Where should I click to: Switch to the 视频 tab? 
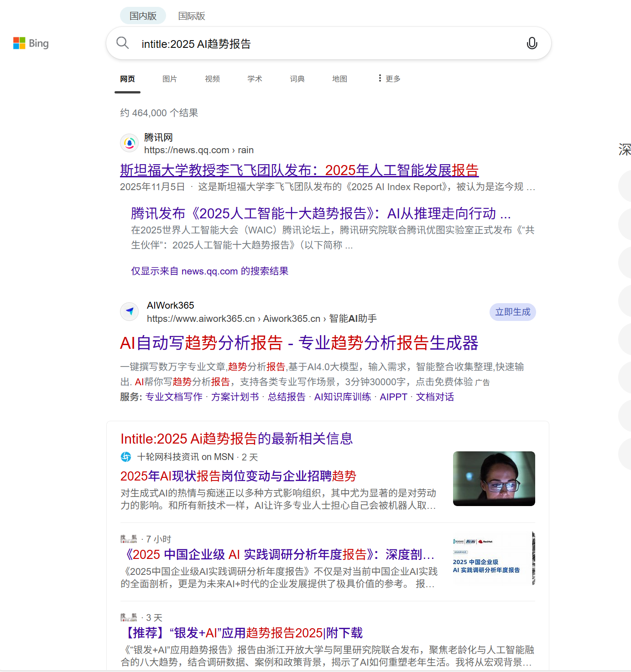pyautogui.click(x=212, y=78)
